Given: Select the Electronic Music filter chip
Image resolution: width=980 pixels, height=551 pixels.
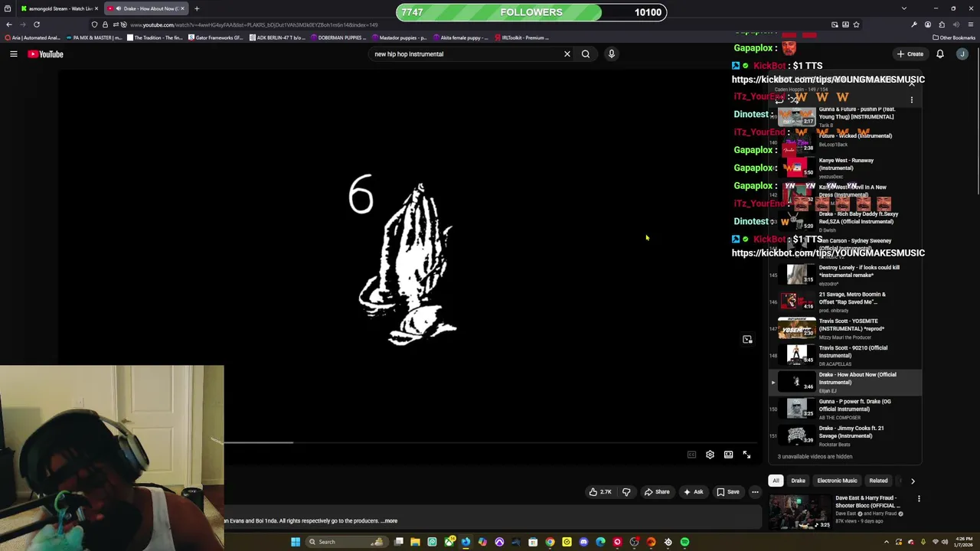Looking at the screenshot, I should 837,481.
